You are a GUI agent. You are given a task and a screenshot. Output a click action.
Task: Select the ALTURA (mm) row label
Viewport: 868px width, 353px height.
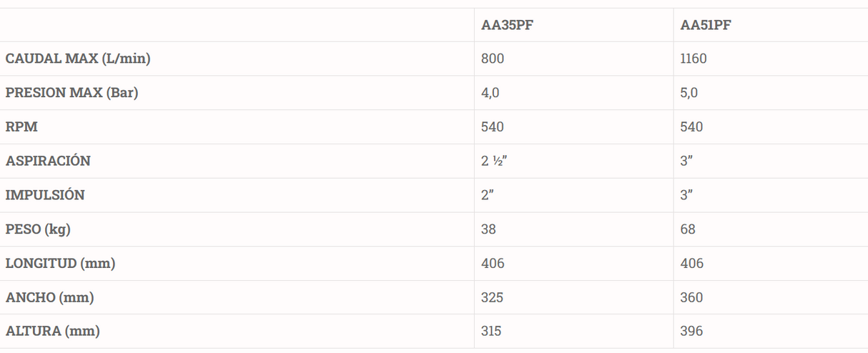click(x=53, y=332)
